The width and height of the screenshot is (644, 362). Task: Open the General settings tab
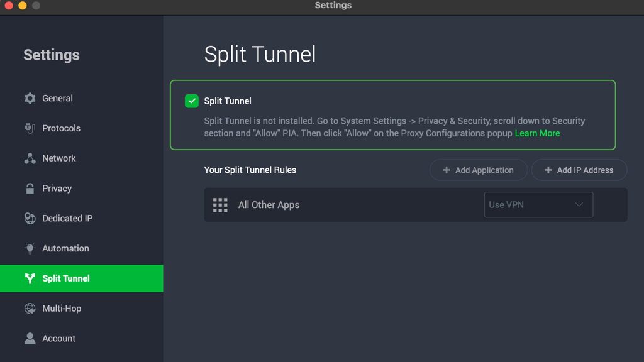82,98
